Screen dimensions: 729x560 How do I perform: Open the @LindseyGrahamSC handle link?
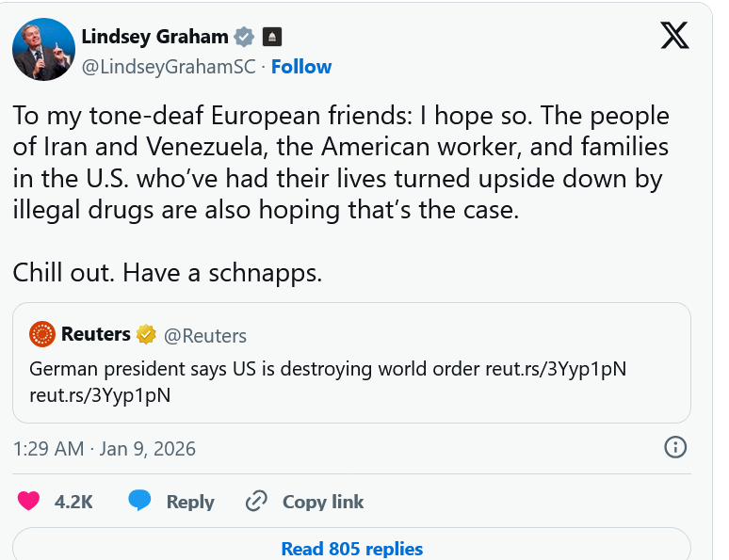(171, 67)
